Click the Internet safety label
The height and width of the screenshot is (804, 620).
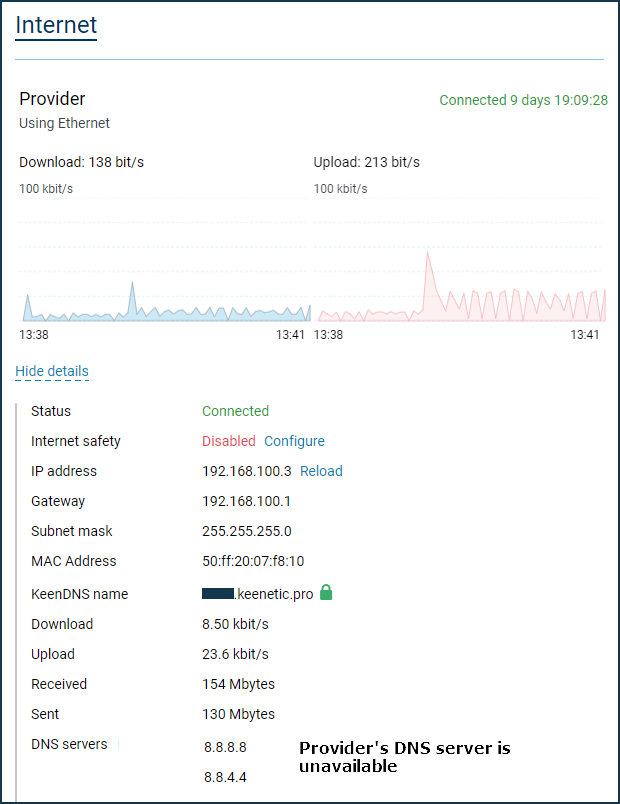[x=76, y=441]
